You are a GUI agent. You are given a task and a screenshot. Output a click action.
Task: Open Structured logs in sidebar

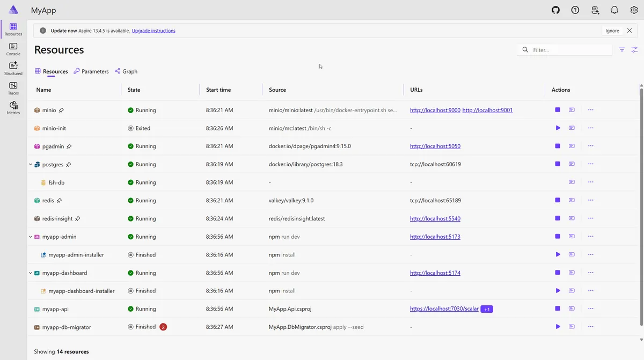pyautogui.click(x=13, y=69)
